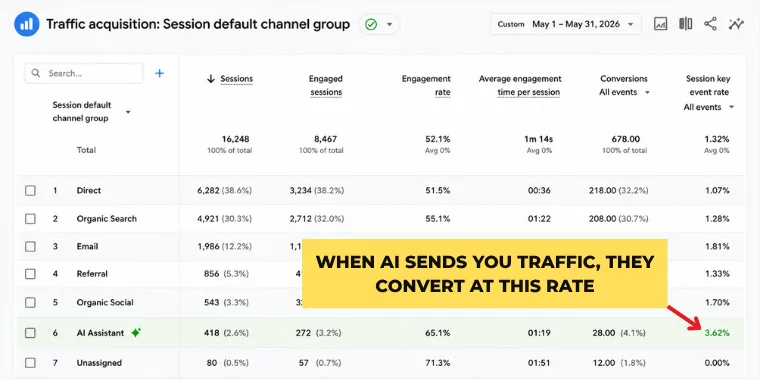Click the Direct channel name

(x=89, y=190)
